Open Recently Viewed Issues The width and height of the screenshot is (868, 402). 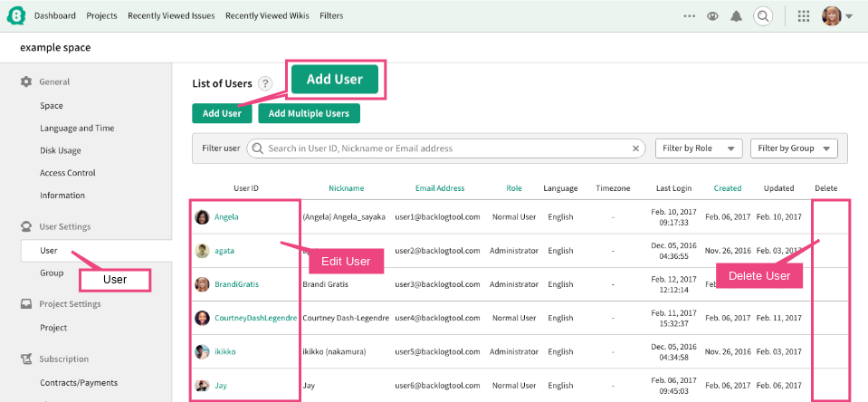pyautogui.click(x=171, y=16)
